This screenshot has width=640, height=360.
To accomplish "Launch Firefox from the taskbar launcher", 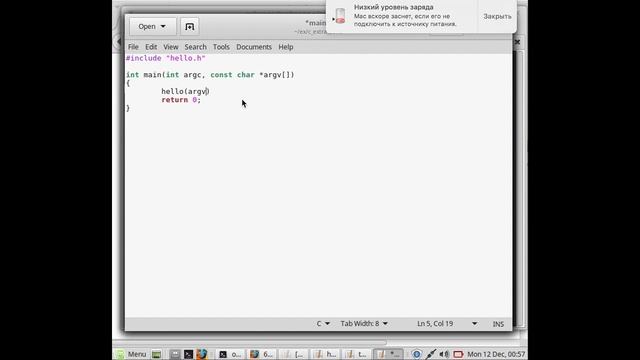I will point(202,354).
